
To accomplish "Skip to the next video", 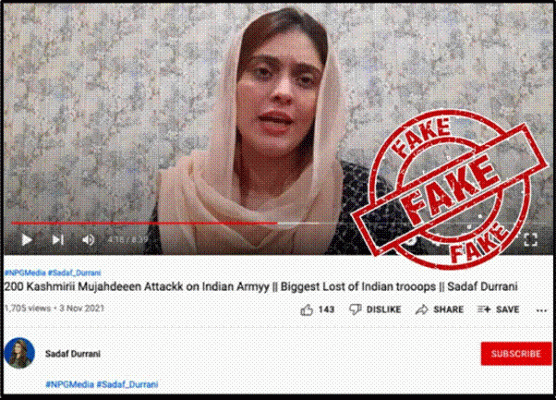I will point(58,240).
